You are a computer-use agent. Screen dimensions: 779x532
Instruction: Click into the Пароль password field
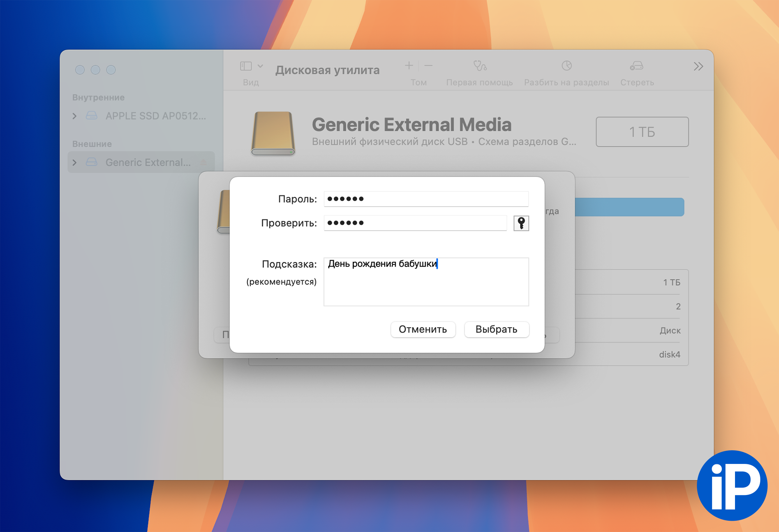coord(426,199)
